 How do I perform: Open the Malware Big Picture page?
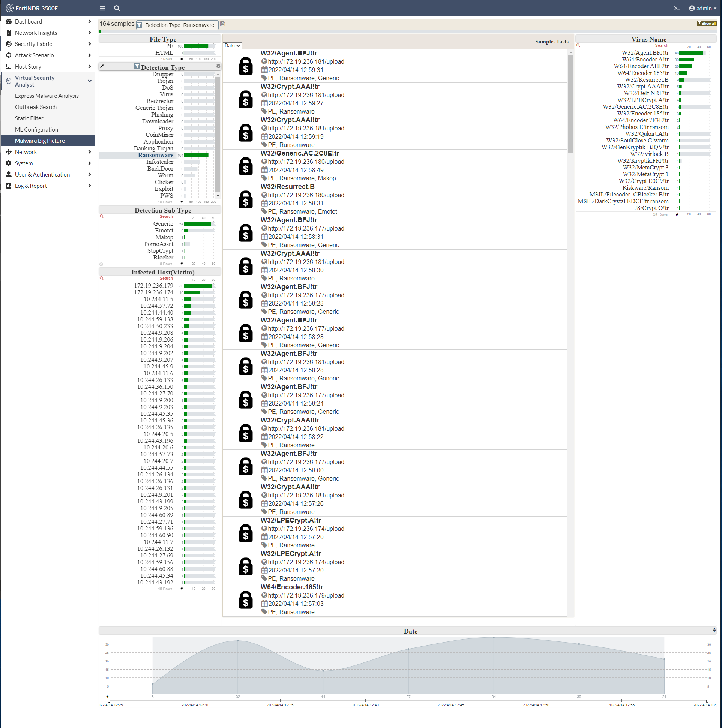pos(40,141)
